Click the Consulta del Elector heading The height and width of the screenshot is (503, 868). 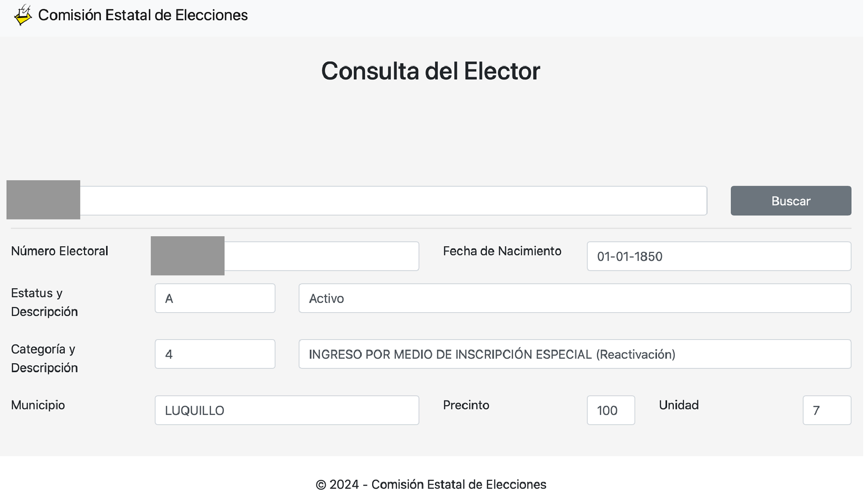tap(430, 71)
